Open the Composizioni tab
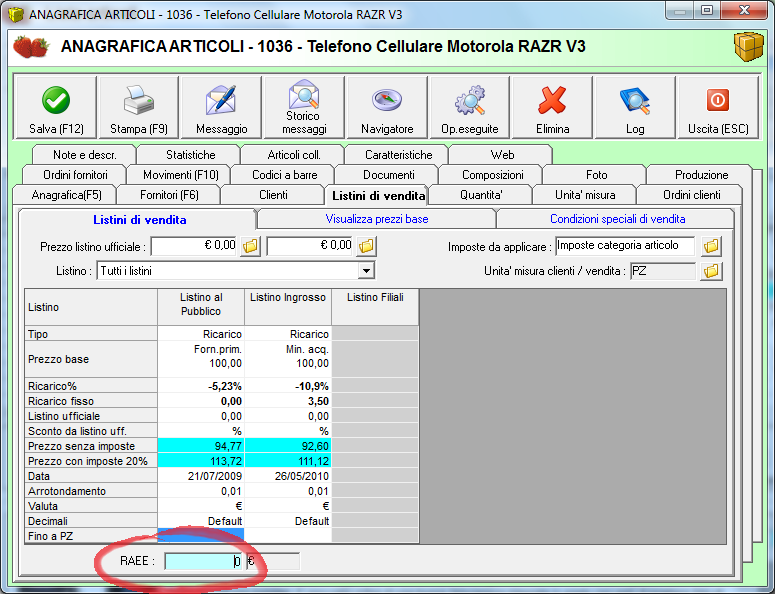The image size is (775, 594). pos(492,175)
